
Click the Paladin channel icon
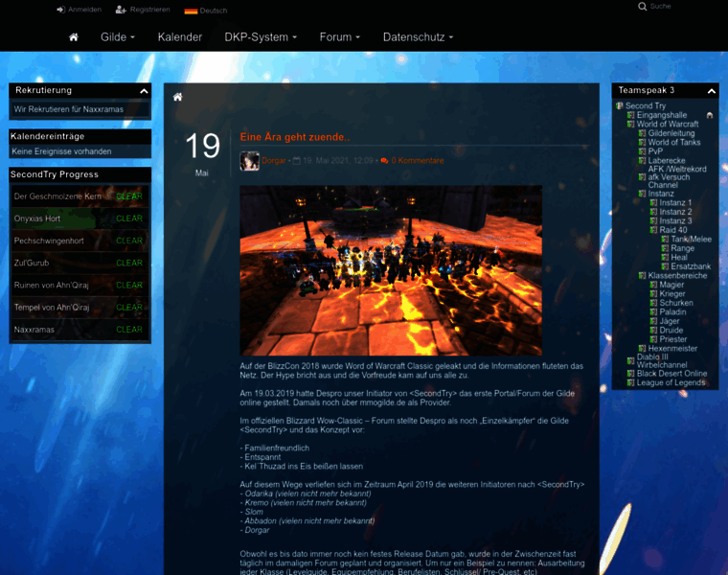(653, 312)
